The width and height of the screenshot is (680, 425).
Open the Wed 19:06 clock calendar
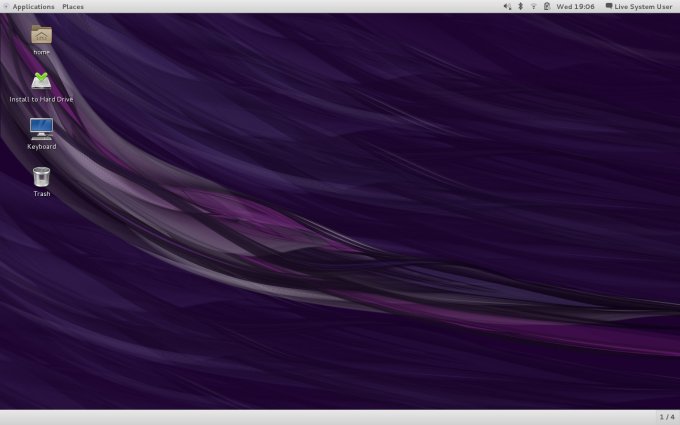[575, 7]
